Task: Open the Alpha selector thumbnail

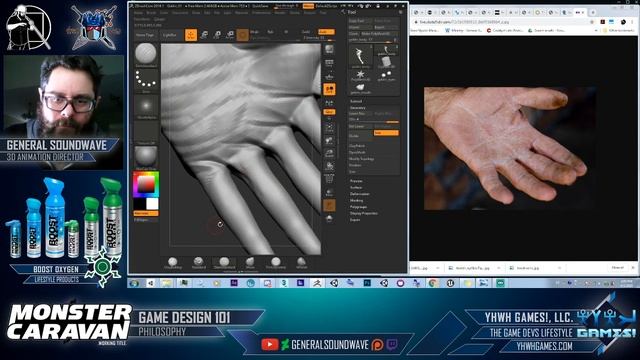Action: (x=146, y=107)
